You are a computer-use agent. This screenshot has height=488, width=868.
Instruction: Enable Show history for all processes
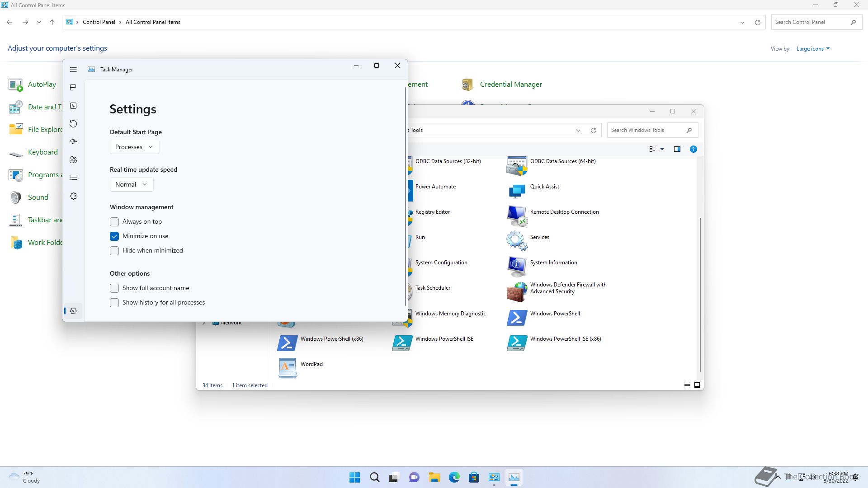pyautogui.click(x=114, y=303)
